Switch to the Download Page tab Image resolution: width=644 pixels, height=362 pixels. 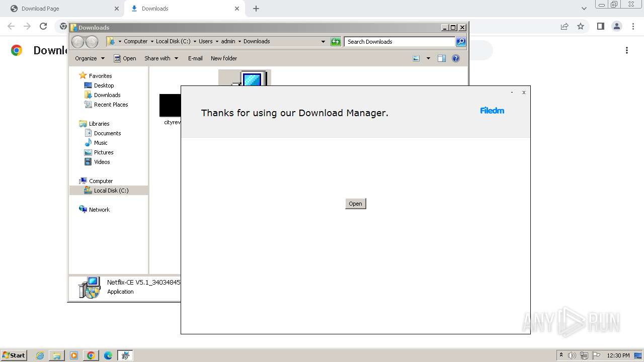62,9
